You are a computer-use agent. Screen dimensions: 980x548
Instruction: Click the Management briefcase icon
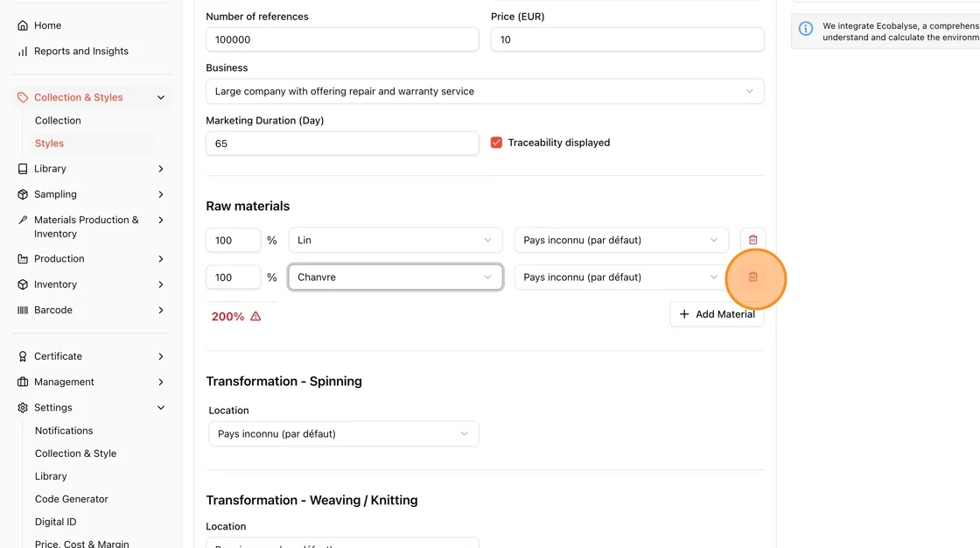(x=23, y=383)
